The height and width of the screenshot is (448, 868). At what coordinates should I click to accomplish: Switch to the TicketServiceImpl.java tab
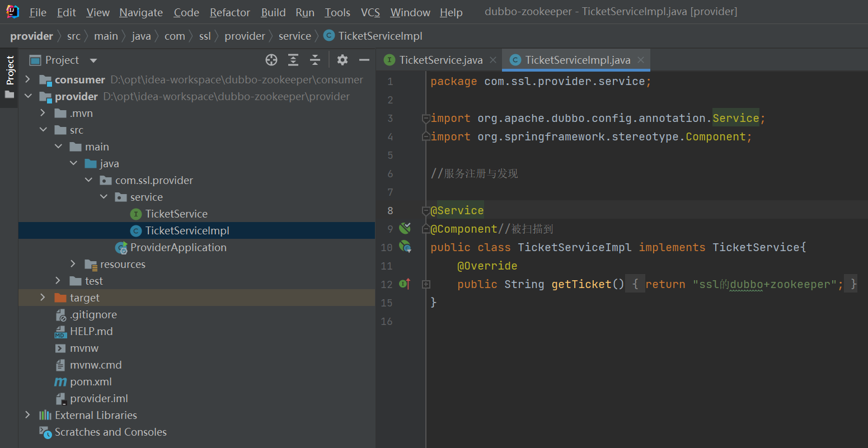pos(576,60)
